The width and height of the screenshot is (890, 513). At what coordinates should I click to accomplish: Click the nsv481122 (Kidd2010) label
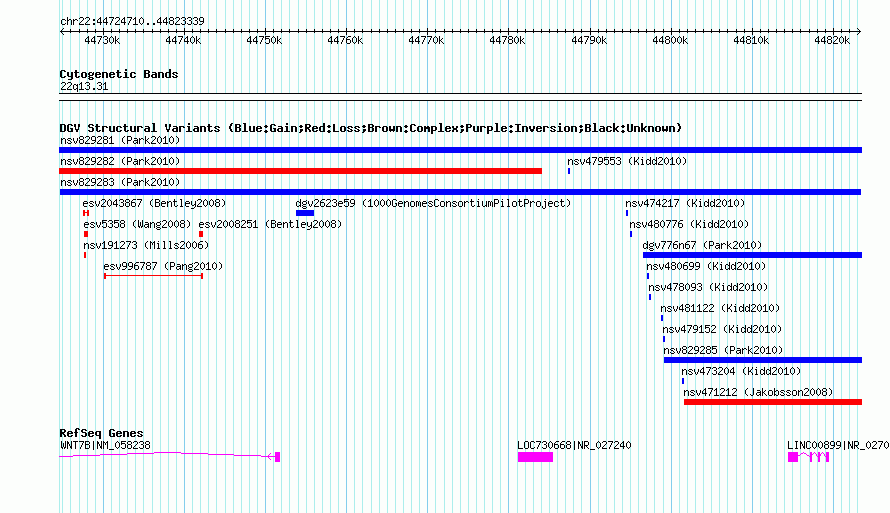[x=720, y=308]
